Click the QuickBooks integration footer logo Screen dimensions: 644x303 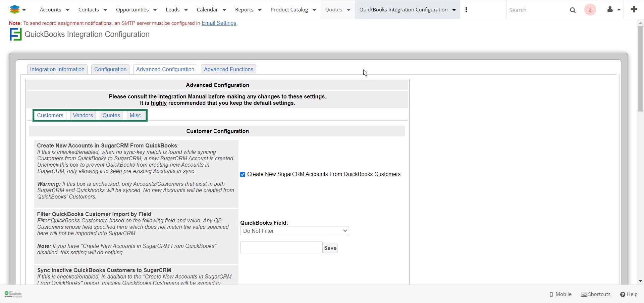(x=13, y=295)
